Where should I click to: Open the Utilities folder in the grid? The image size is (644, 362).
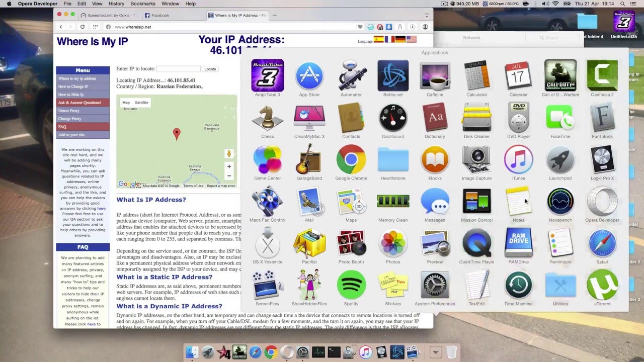click(560, 284)
